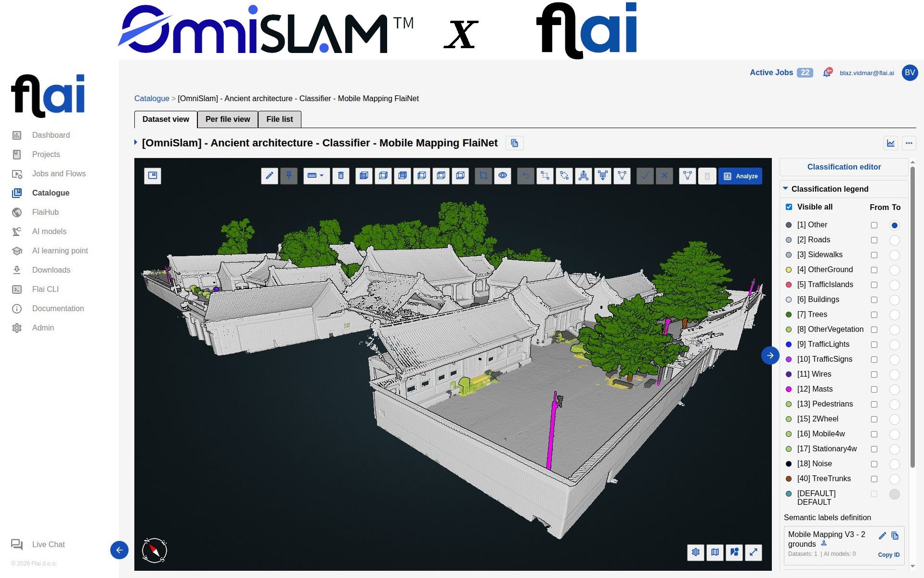
Task: Open viewer settings gear icon
Action: point(696,552)
